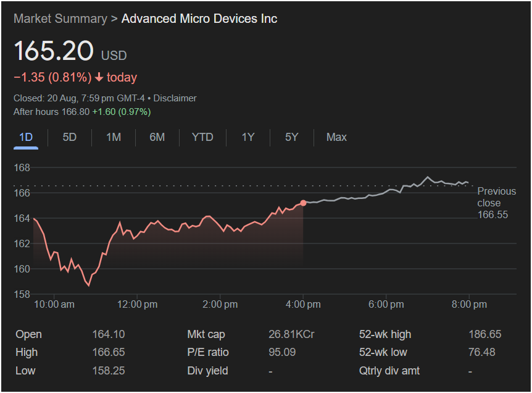Click the 52-wk high label

click(x=385, y=334)
